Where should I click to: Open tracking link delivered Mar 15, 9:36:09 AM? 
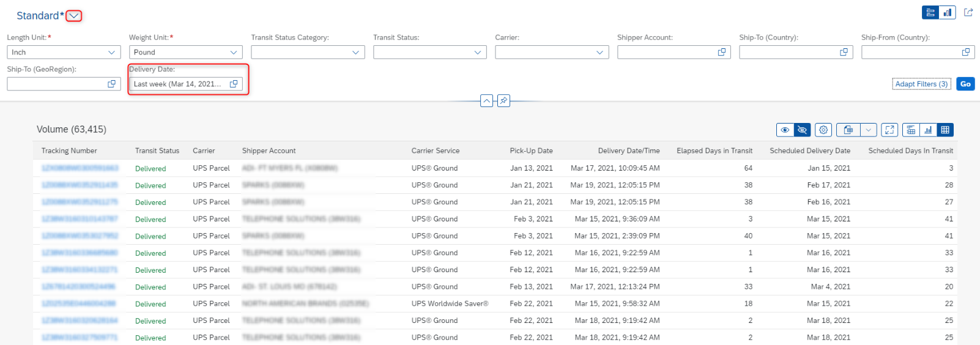pyautogui.click(x=80, y=219)
